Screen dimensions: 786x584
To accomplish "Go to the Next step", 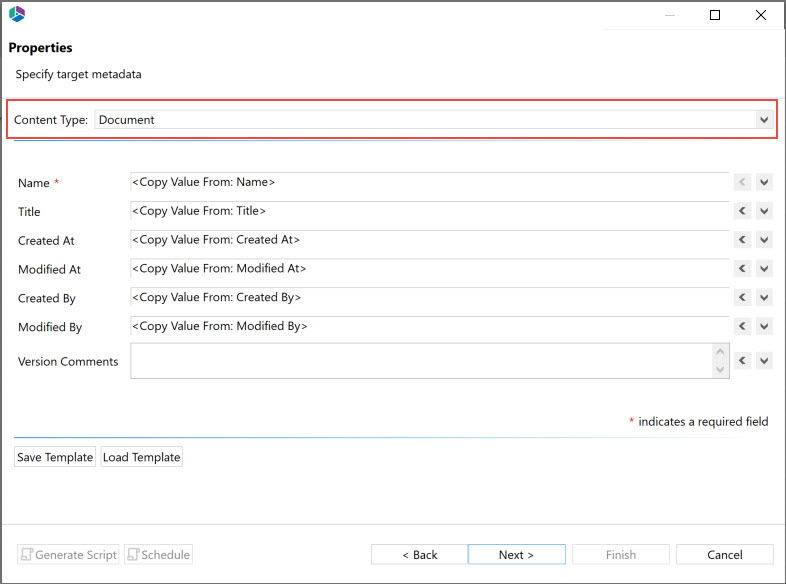I will pyautogui.click(x=516, y=555).
